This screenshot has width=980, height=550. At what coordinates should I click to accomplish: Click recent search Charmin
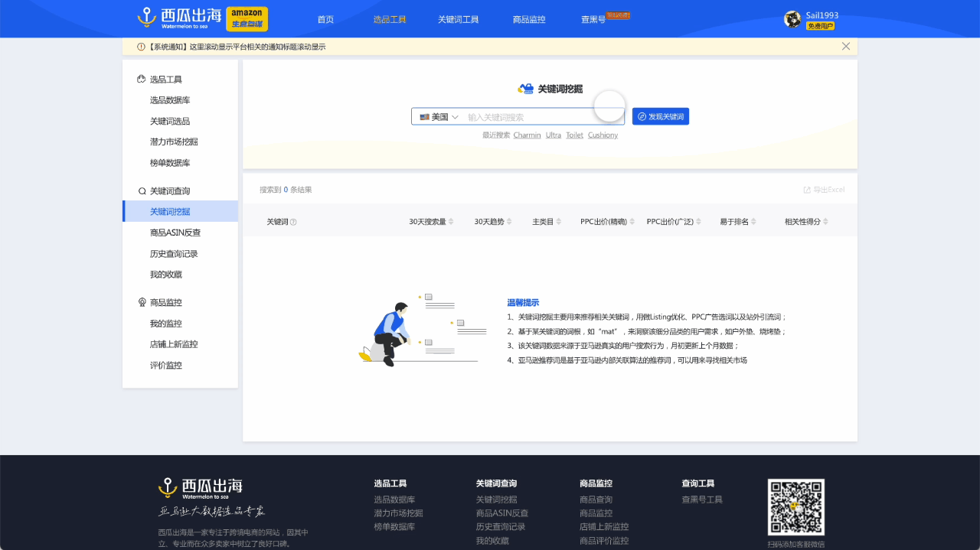click(x=528, y=135)
